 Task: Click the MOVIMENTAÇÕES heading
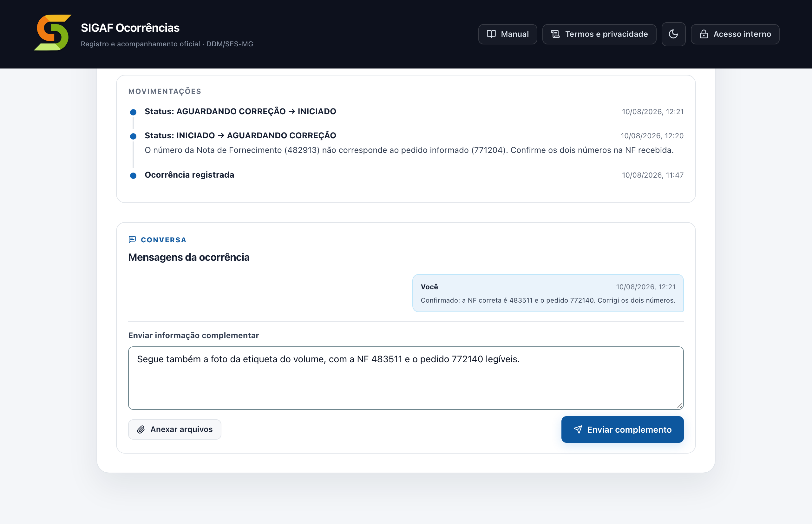(x=165, y=91)
